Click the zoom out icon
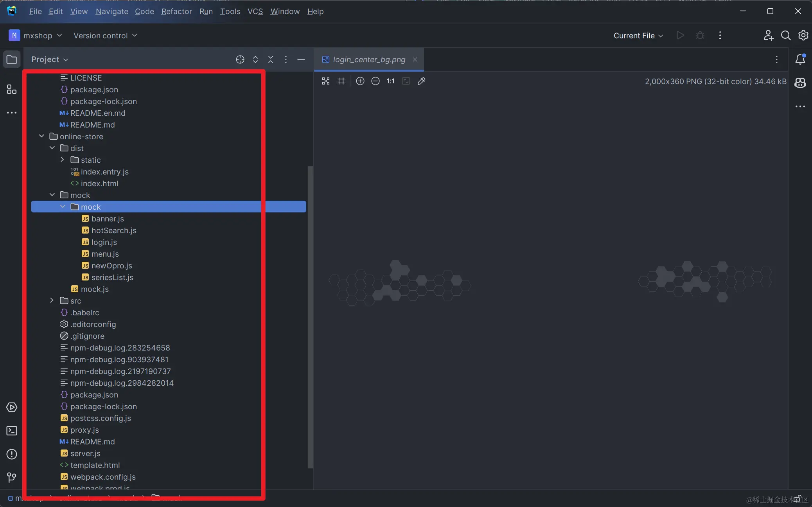Screen dimensions: 812x507 click(375, 81)
